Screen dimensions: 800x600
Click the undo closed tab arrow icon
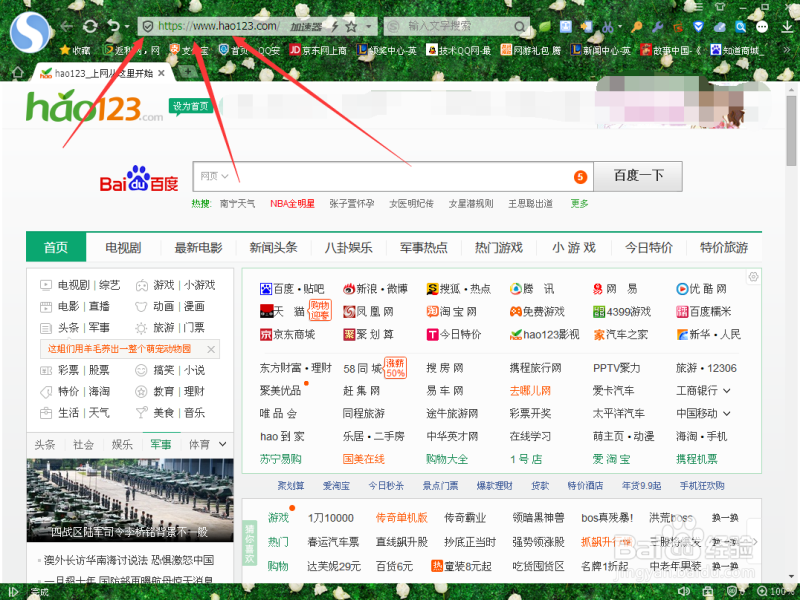113,26
